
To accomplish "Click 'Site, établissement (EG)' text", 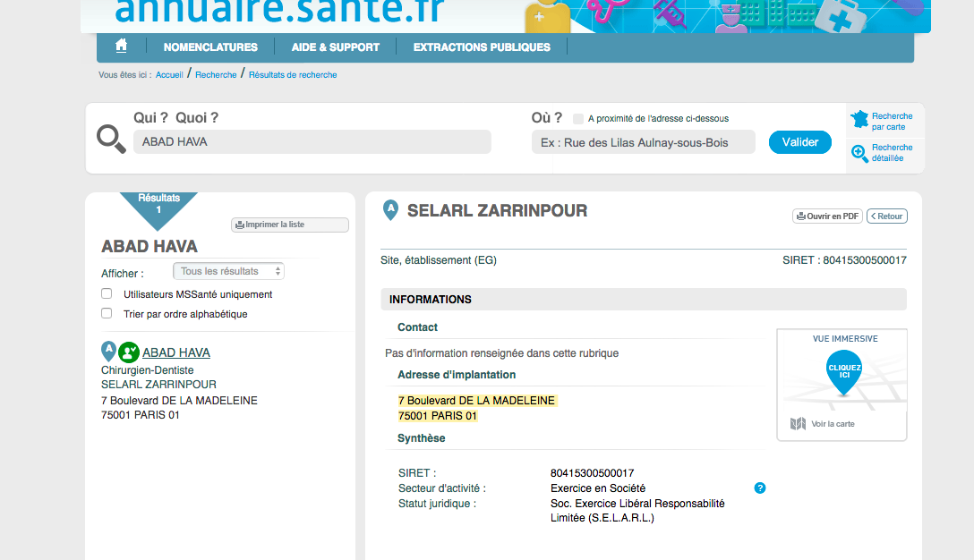I will (439, 260).
